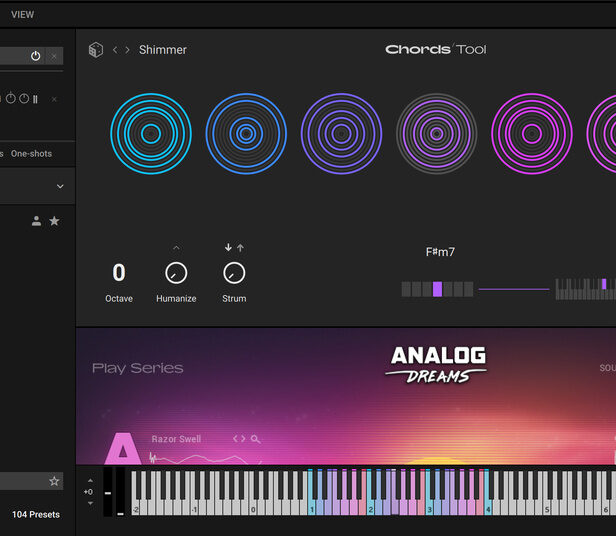The width and height of the screenshot is (616, 536).
Task: Play the piano key labeled 5
Action: coord(547,506)
